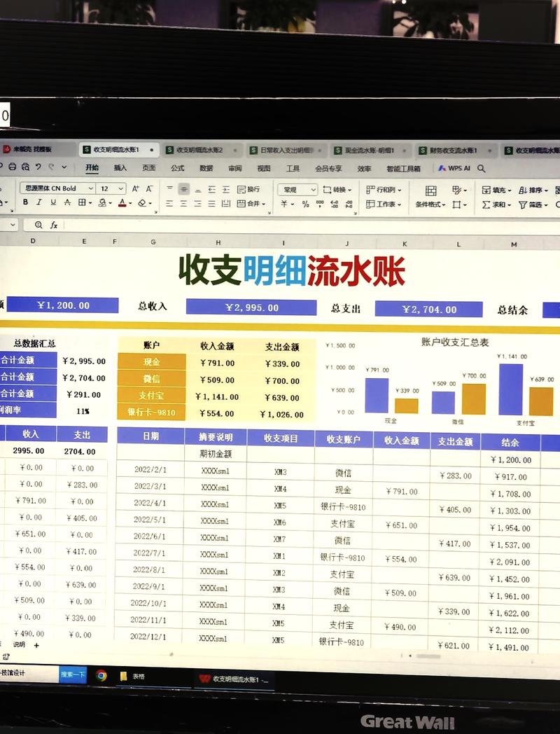Toggle Underline formatting
560x734 pixels.
coord(53,202)
